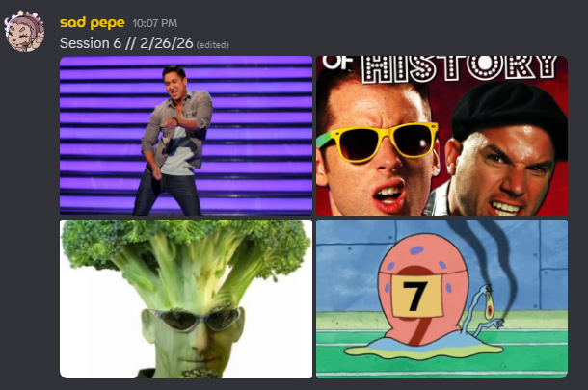Click the broccoli florets at the top

[186, 244]
